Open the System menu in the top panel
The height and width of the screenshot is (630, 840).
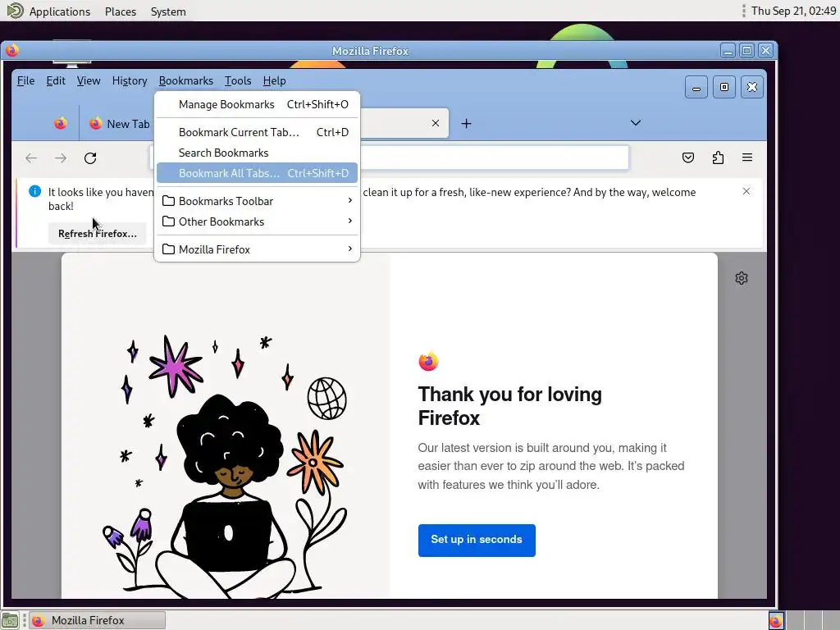coord(168,11)
